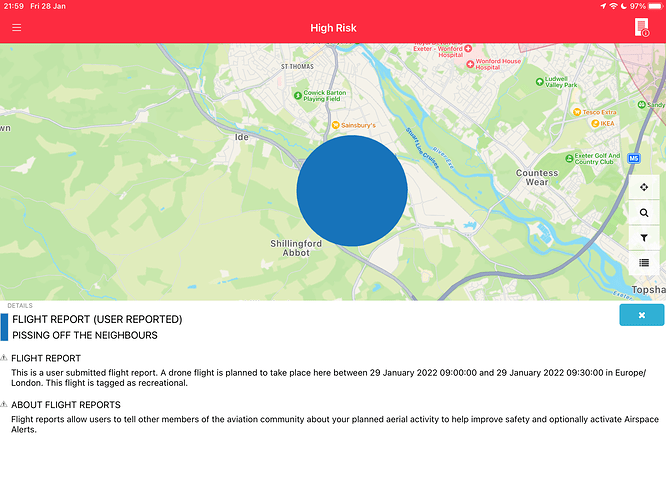Tap the Exeter Golf And Country Club marker
666x500 pixels.
(569, 158)
